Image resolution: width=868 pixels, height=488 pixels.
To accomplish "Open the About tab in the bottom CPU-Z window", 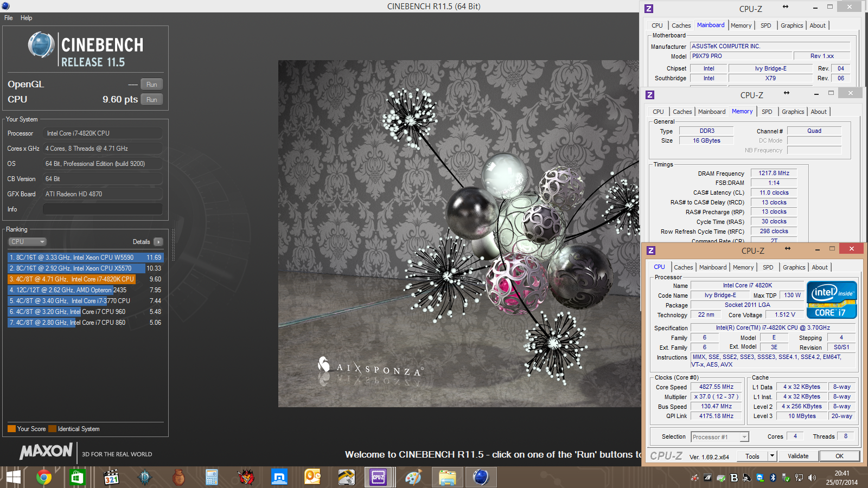I will pos(820,267).
